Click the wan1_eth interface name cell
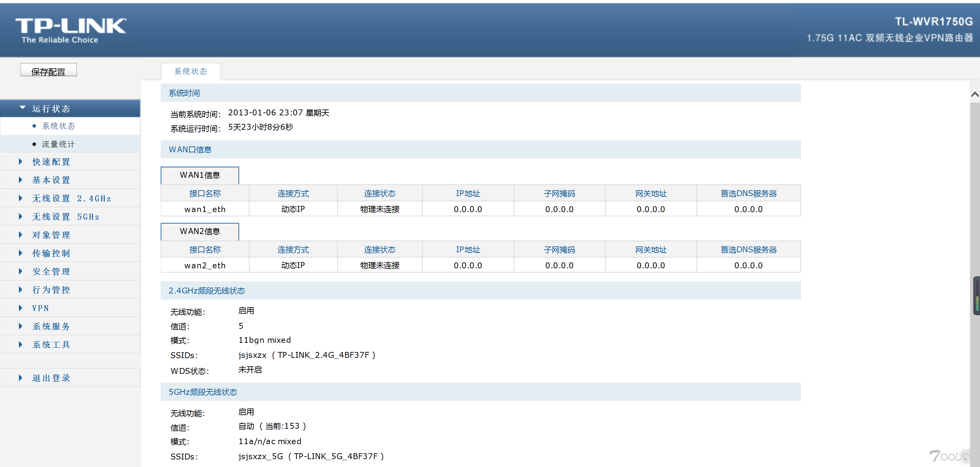This screenshot has height=467, width=980. [205, 209]
